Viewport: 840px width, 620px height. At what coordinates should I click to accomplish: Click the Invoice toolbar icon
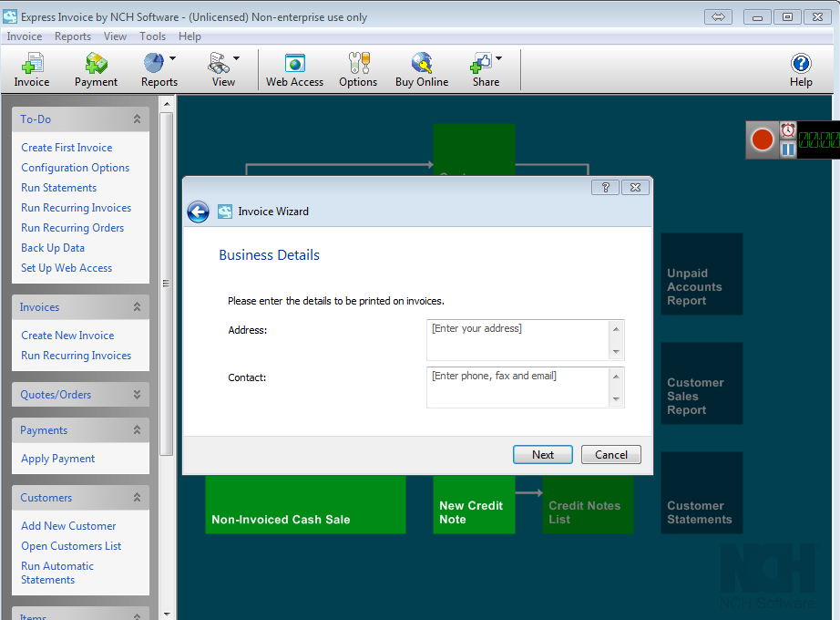tap(32, 69)
